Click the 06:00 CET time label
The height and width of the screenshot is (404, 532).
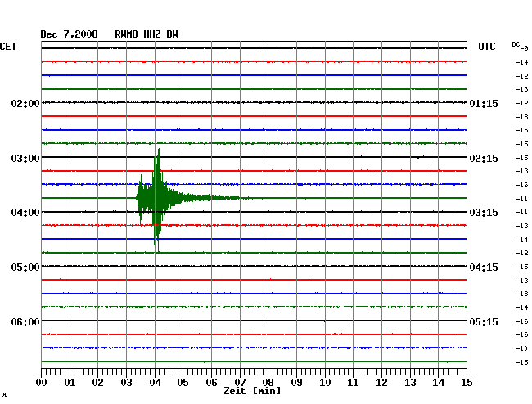coord(25,321)
